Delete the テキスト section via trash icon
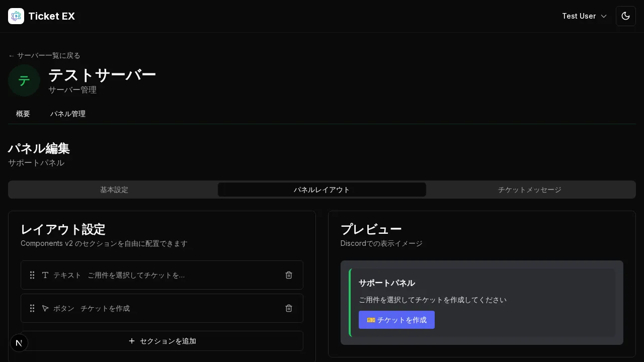Screen dimensions: 644x362 coord(288,275)
